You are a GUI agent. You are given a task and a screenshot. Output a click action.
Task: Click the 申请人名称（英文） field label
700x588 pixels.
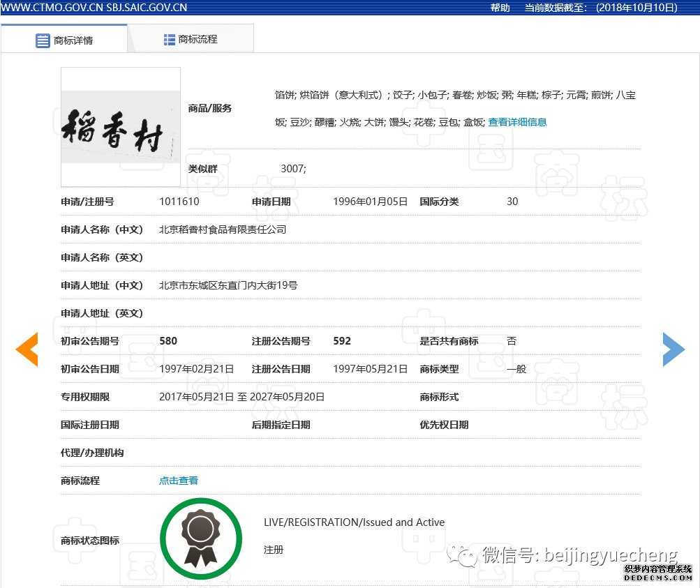pyautogui.click(x=102, y=257)
